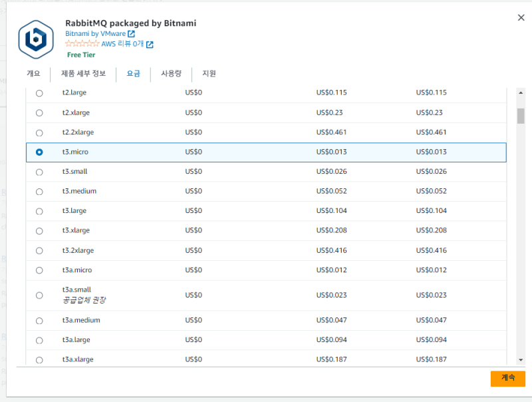Select the t2.large radio button
The width and height of the screenshot is (532, 402).
[x=39, y=93]
